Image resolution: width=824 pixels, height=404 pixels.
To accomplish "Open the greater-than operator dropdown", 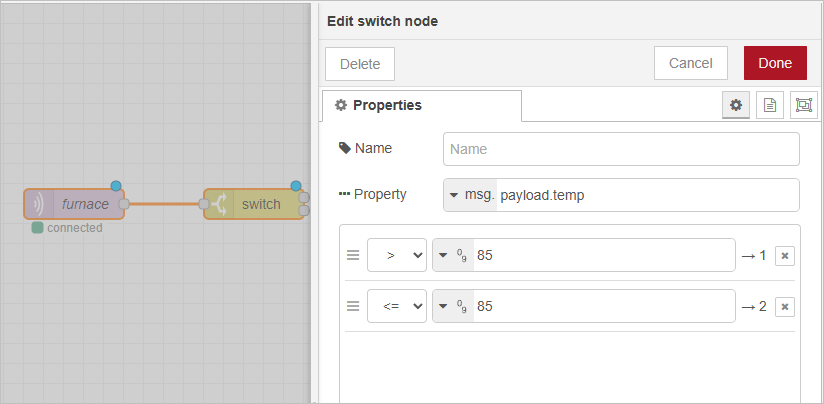I will click(x=397, y=256).
